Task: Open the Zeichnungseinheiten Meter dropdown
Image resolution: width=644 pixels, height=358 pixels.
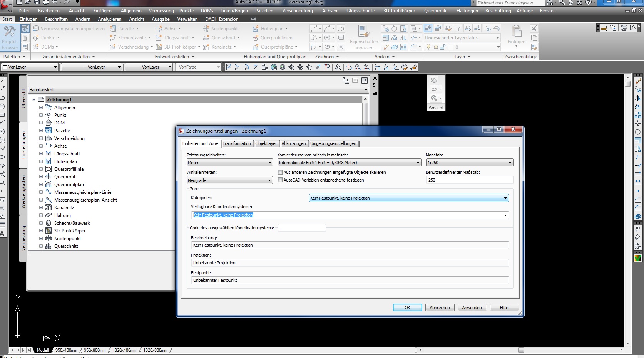Action: (230, 163)
